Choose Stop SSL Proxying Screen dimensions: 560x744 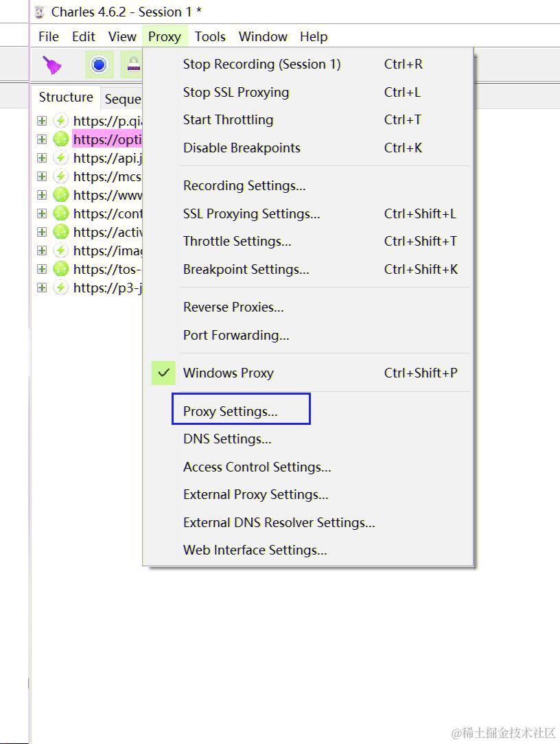coord(308,92)
